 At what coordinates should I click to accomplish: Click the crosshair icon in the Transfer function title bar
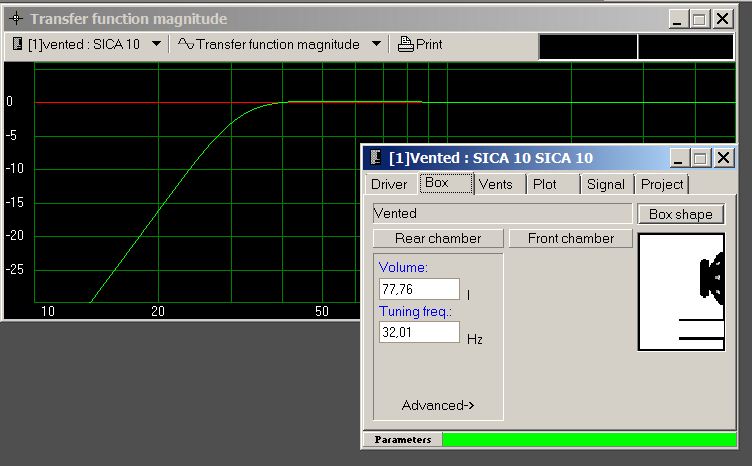pyautogui.click(x=16, y=19)
